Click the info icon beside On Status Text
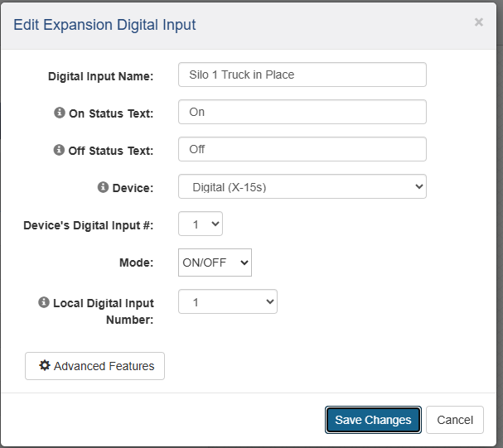The image size is (503, 448). (x=59, y=113)
